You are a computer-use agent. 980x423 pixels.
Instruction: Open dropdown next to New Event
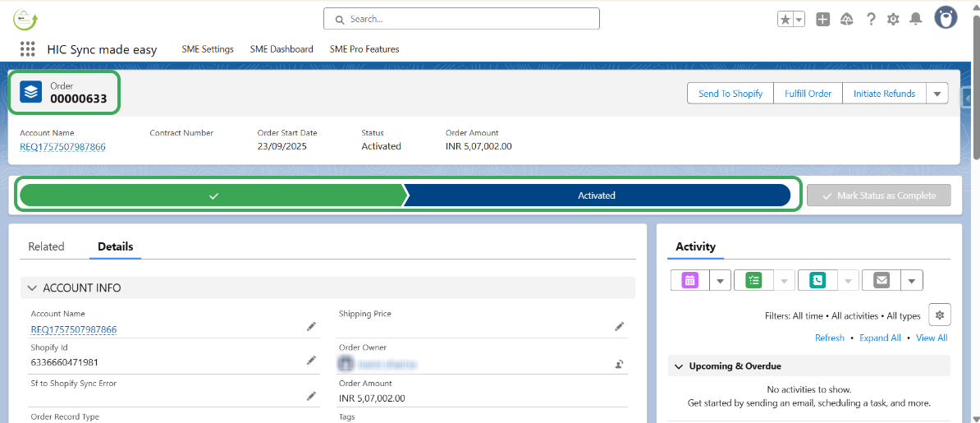(x=720, y=280)
